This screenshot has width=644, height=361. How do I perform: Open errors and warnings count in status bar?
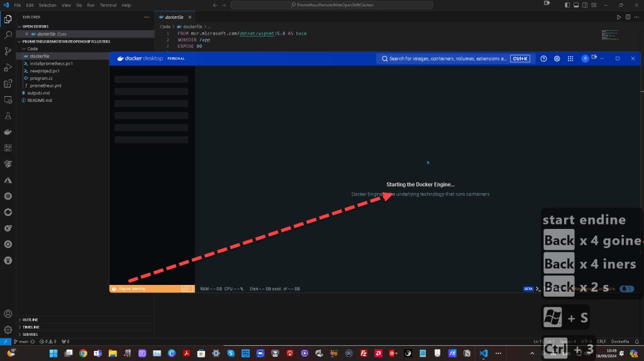click(x=48, y=342)
